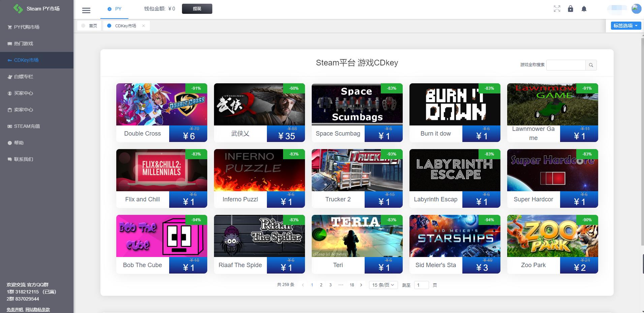Open the 买家中心 user icon
Image resolution: width=644 pixels, height=313 pixels.
(9, 93)
